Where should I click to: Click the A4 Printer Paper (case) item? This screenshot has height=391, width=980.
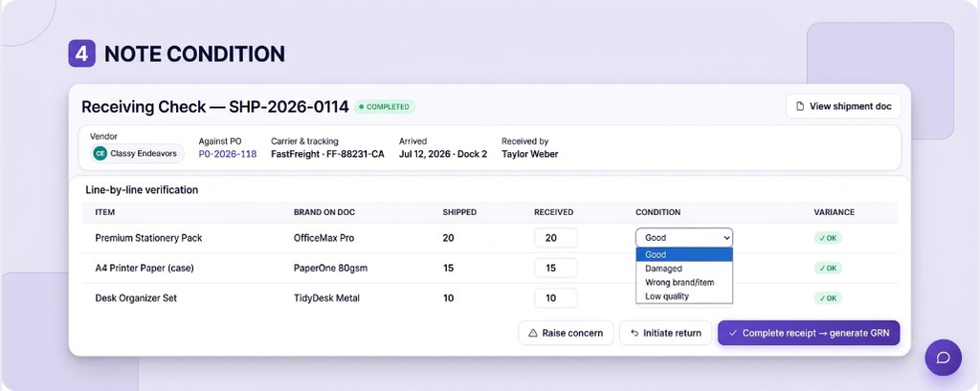pos(145,268)
